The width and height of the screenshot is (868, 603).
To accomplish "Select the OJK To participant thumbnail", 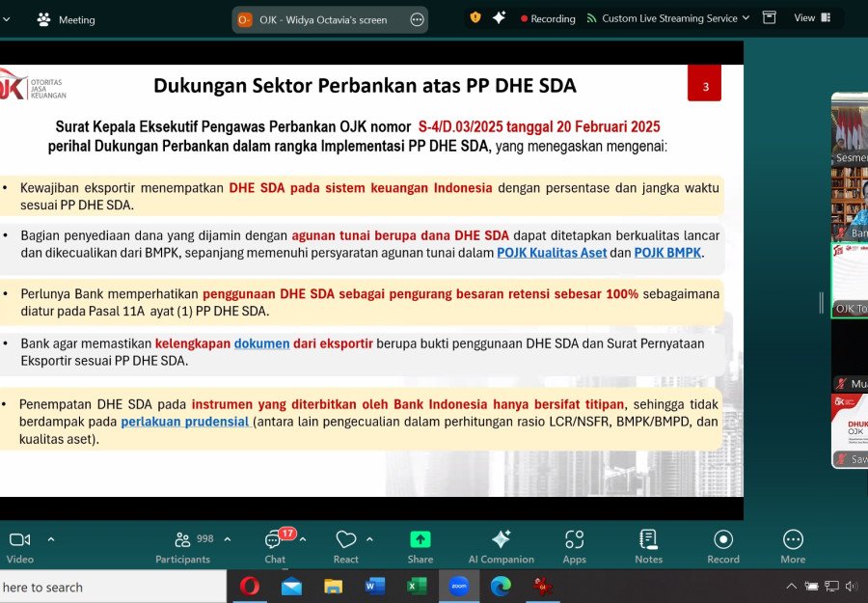I will point(850,280).
